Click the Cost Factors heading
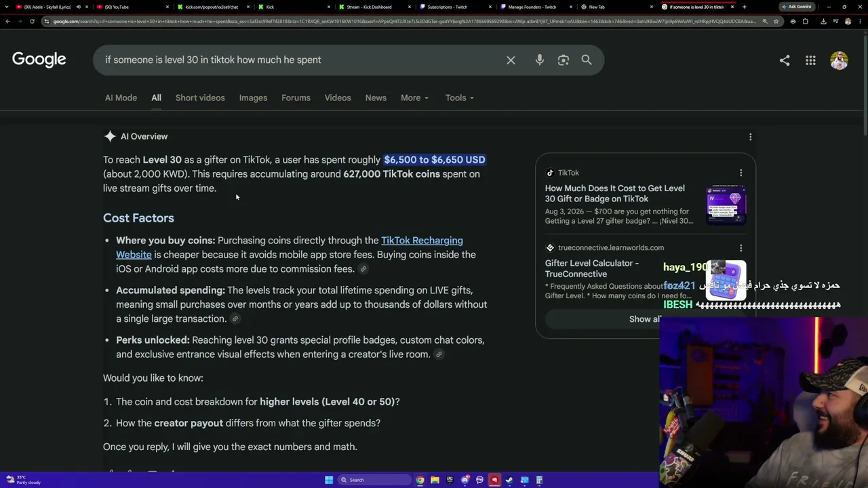Image resolution: width=868 pixels, height=488 pixels. click(138, 218)
